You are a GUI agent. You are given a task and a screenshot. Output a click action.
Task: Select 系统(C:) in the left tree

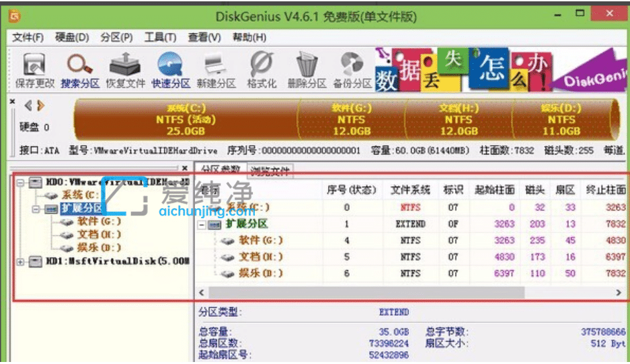coord(79,195)
